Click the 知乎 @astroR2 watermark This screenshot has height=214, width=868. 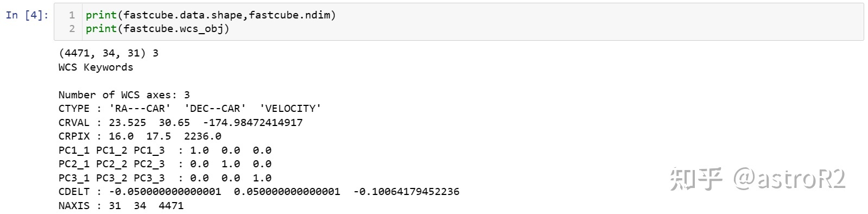[758, 179]
